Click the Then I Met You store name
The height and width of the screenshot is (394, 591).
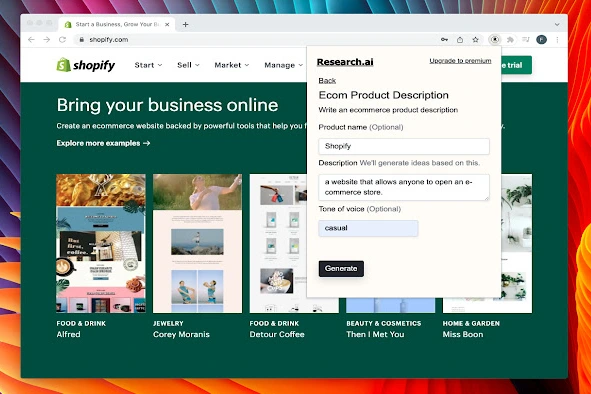tap(375, 334)
